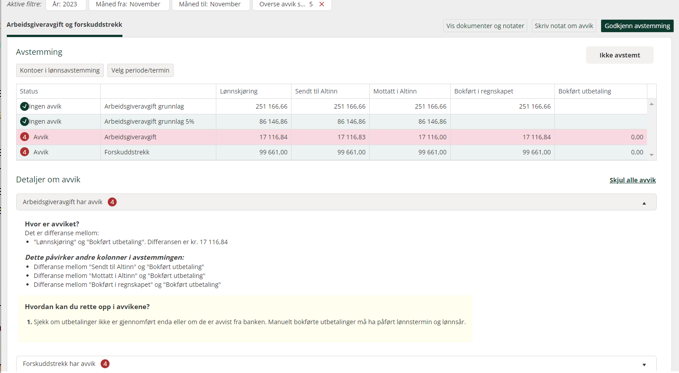Select 'Arbeidsgiveravgift grunnlag 5%' row label
Screen dimensions: 679x373
click(149, 121)
